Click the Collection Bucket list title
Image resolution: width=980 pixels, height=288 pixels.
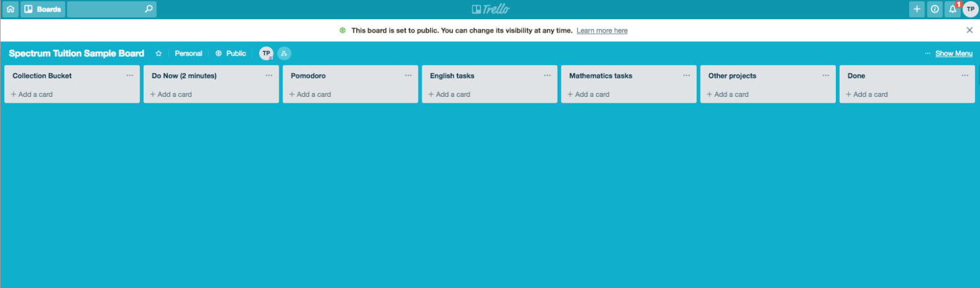point(42,76)
